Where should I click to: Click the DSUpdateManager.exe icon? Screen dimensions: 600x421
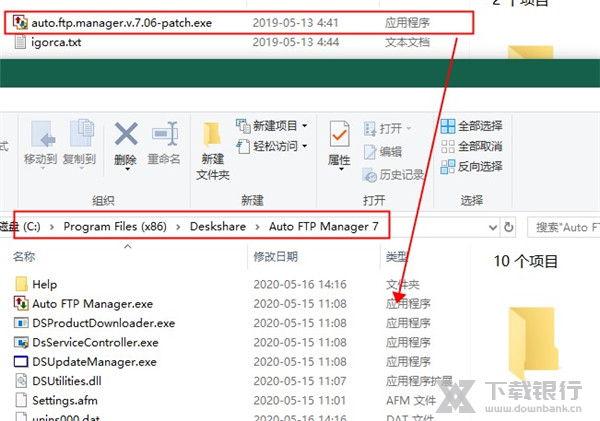coord(21,361)
